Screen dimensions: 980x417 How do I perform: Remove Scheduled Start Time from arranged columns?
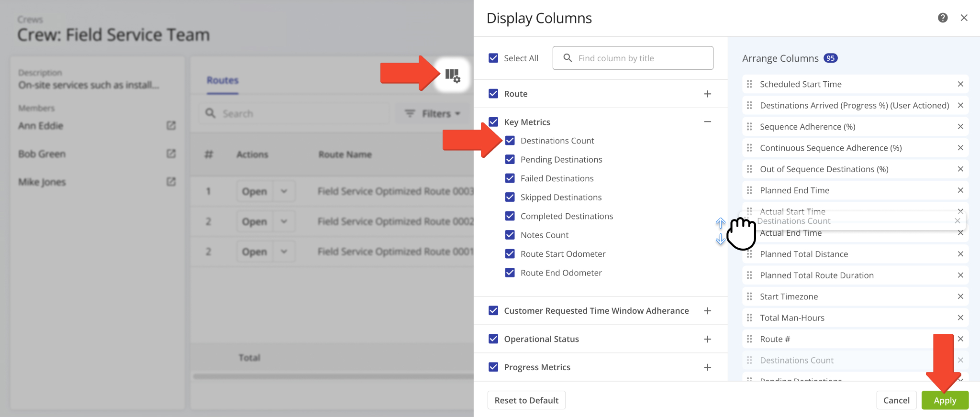960,84
